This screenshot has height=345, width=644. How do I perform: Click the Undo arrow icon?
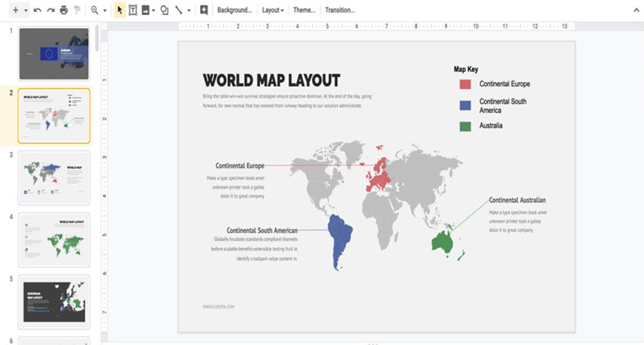pyautogui.click(x=37, y=10)
